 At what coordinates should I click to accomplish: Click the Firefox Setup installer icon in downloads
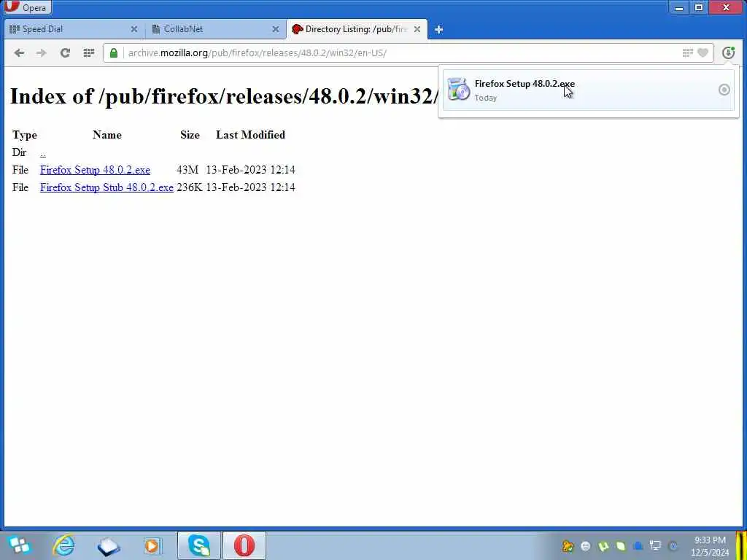coord(459,89)
